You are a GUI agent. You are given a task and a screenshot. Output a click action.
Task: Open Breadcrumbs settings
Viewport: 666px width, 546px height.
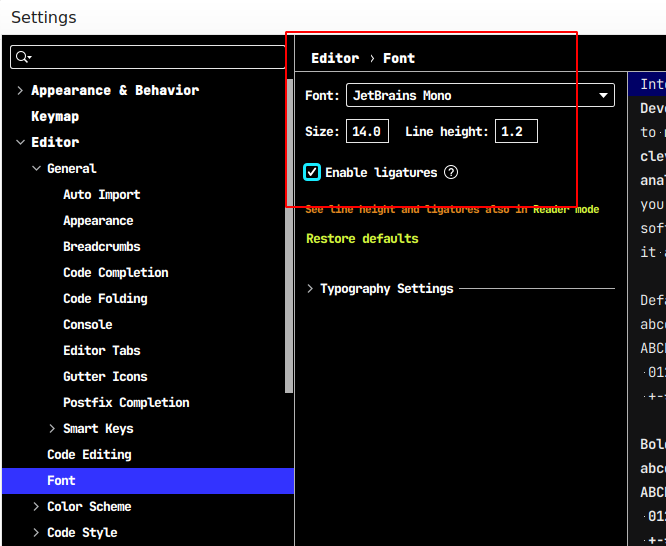[102, 246]
